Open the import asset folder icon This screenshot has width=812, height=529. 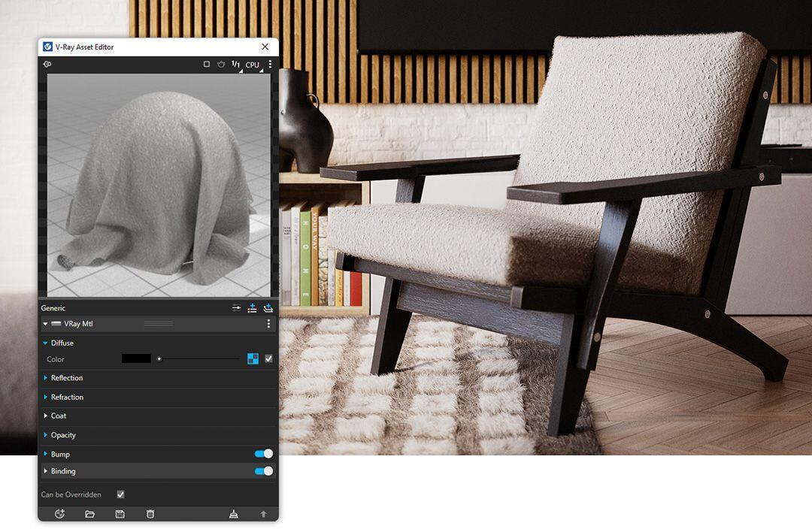coord(90,514)
